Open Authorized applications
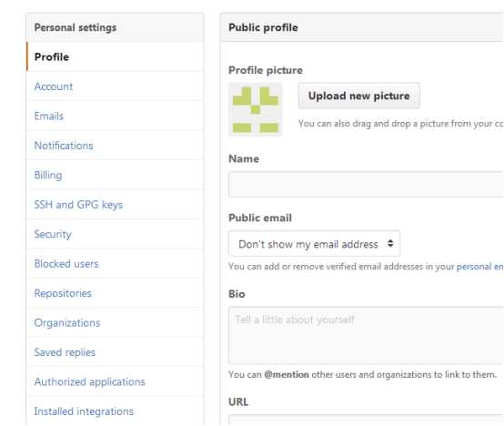Viewport: 504px width, 426px height. coord(115,382)
